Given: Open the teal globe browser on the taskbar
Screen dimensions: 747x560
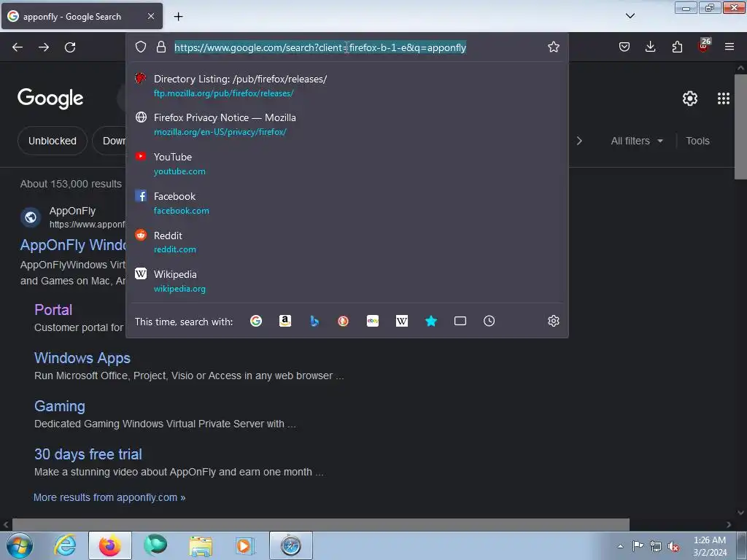Looking at the screenshot, I should point(155,545).
